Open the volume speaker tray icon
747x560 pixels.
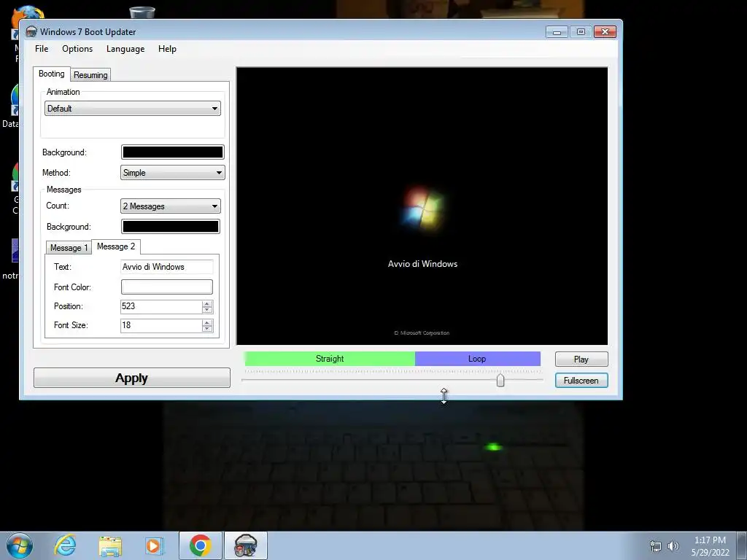coord(673,546)
